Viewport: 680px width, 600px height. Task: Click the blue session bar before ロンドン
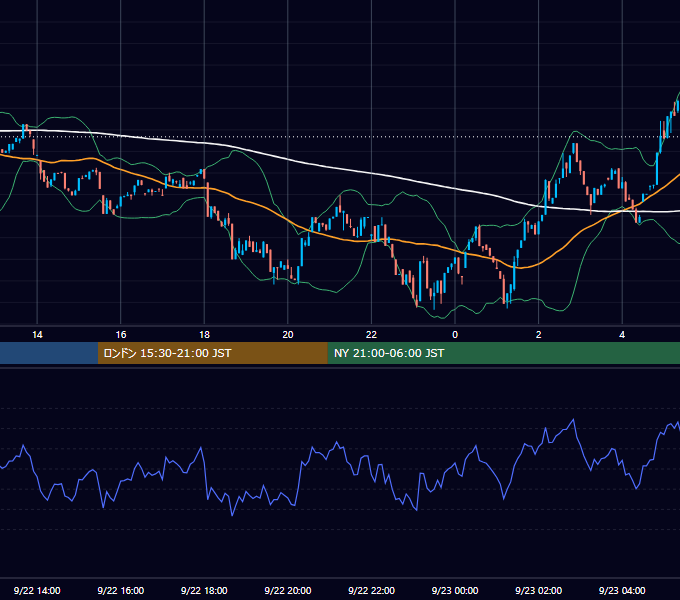point(49,353)
